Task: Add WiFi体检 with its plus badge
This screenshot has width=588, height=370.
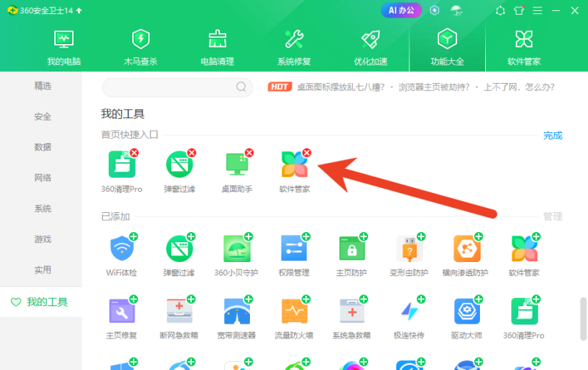Action: (134, 236)
